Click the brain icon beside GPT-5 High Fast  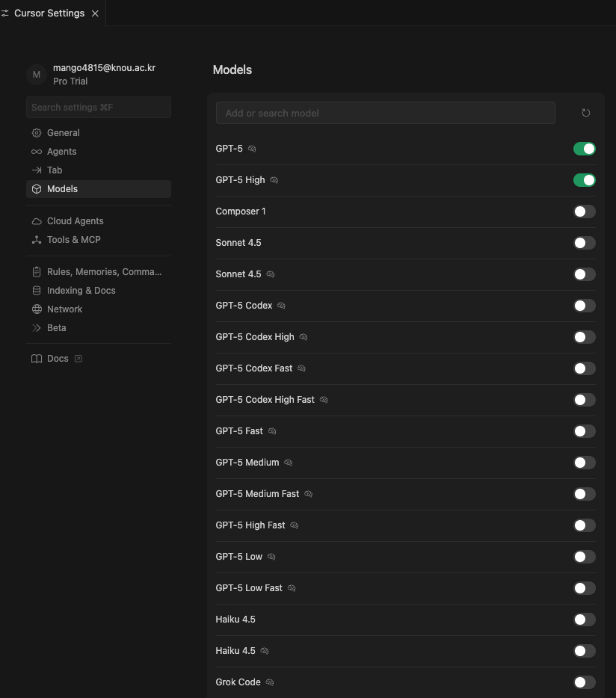[295, 525]
